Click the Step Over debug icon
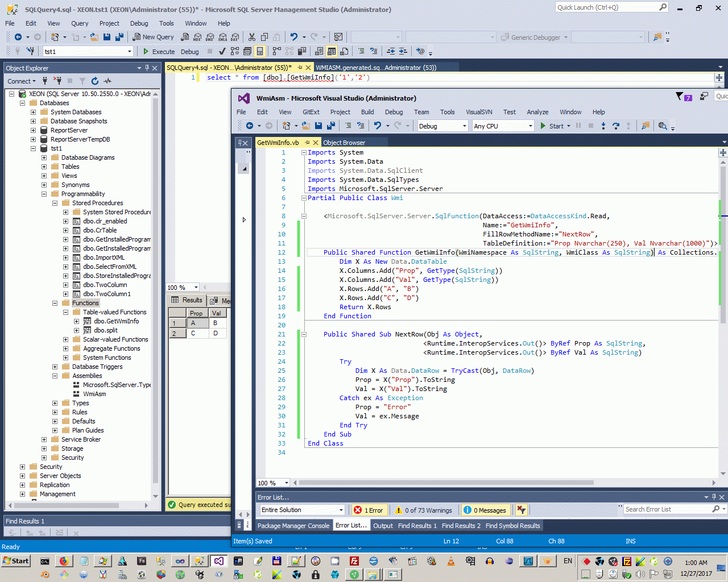Image resolution: width=728 pixels, height=582 pixels. click(616, 126)
